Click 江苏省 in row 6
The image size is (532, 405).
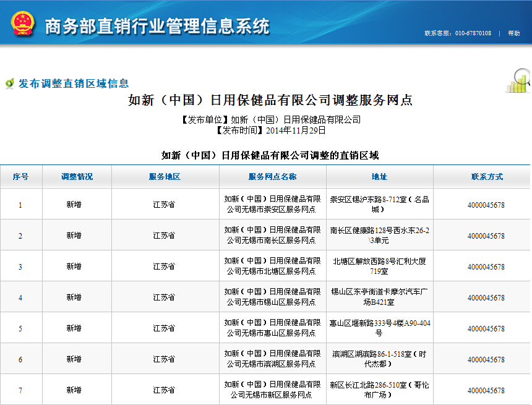pos(164,359)
